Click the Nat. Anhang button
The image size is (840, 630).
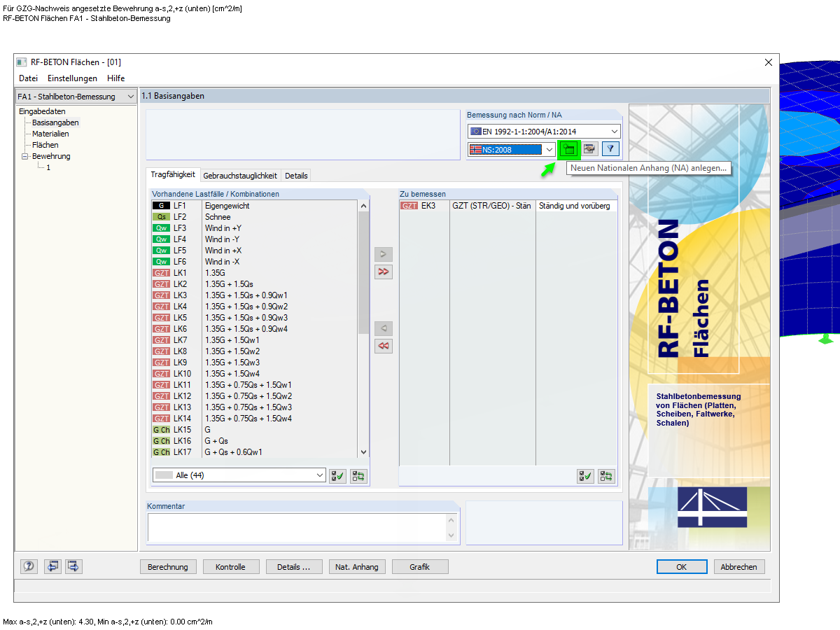(x=357, y=567)
